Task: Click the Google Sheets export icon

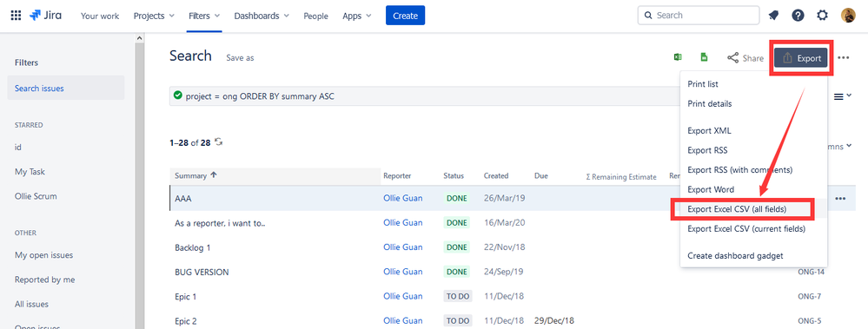Action: (x=704, y=57)
